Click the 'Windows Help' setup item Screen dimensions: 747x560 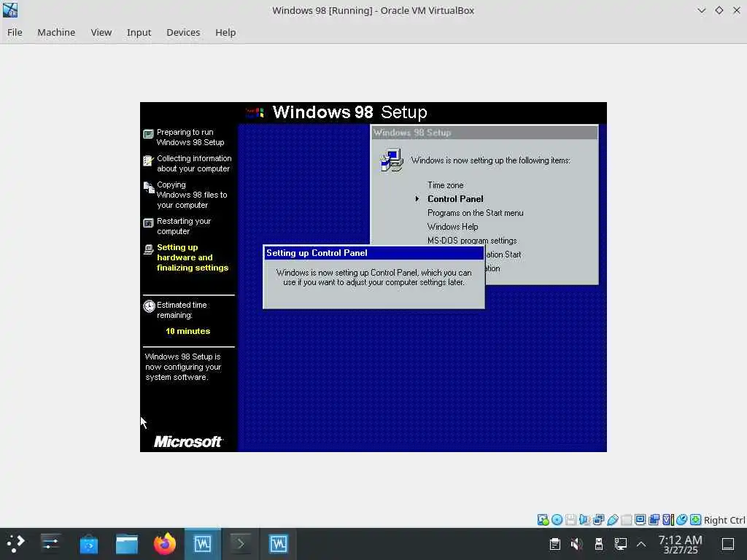tap(452, 227)
